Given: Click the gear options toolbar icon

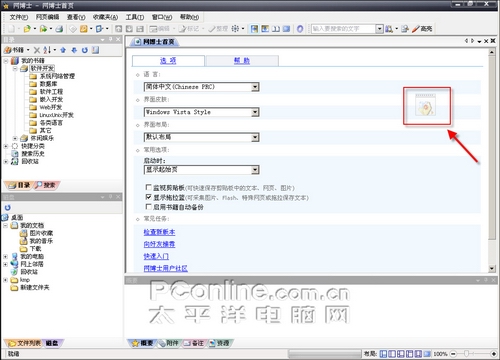Looking at the screenshot, I should tap(235, 29).
